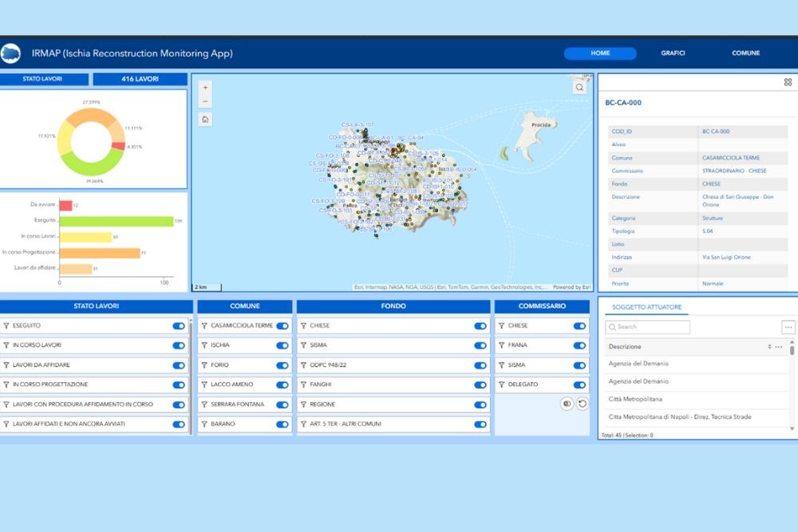Reset map to home extent
798x532 pixels.
tap(205, 120)
